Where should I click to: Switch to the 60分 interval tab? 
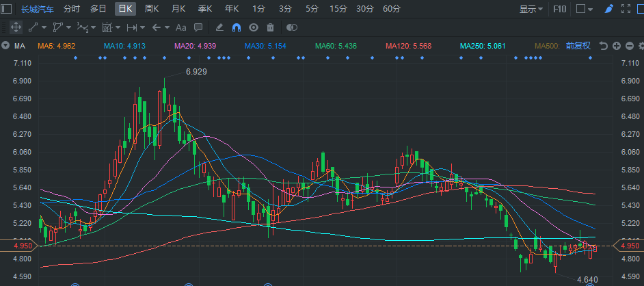(392, 9)
